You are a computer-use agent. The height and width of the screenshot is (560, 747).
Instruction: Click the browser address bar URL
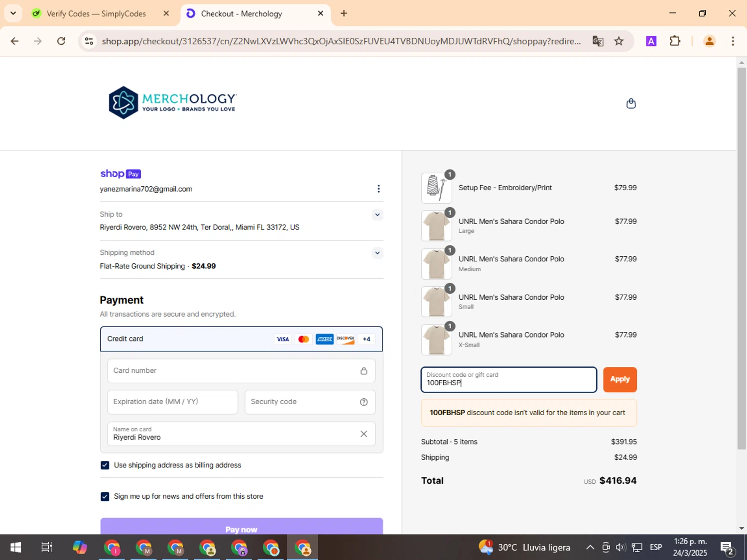coord(341,41)
